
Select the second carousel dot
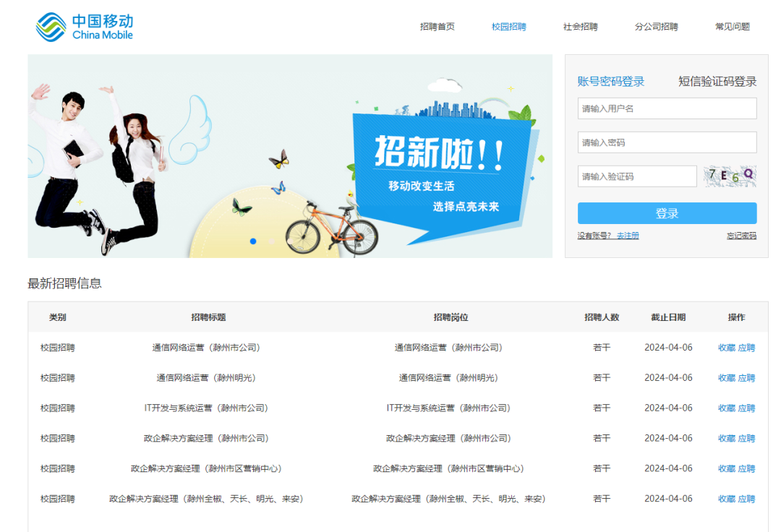[x=271, y=241]
